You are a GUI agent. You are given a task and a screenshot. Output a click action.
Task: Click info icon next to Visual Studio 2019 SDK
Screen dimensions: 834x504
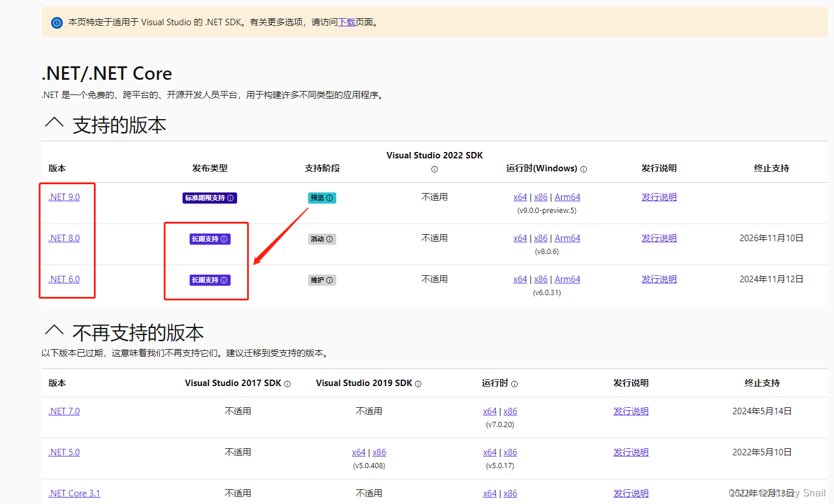pyautogui.click(x=418, y=384)
